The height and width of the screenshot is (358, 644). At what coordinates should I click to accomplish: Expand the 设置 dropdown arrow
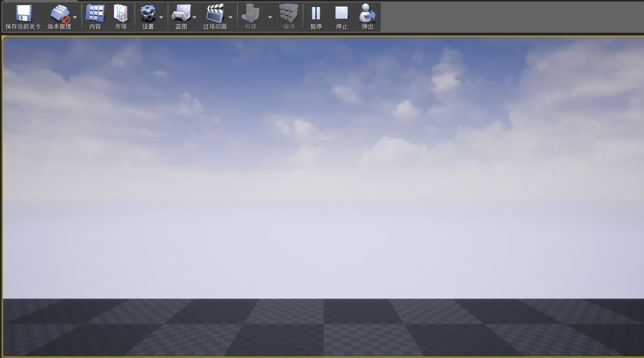pos(161,17)
